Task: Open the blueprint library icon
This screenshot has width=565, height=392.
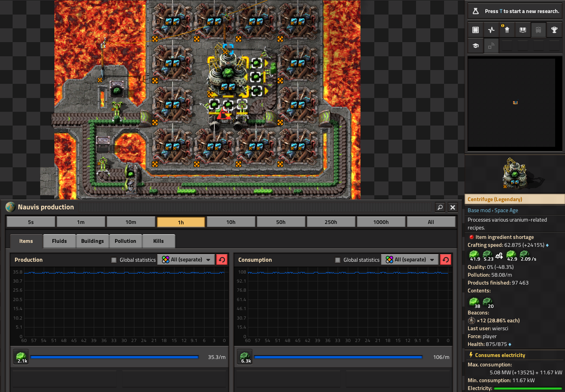Action: (x=475, y=30)
